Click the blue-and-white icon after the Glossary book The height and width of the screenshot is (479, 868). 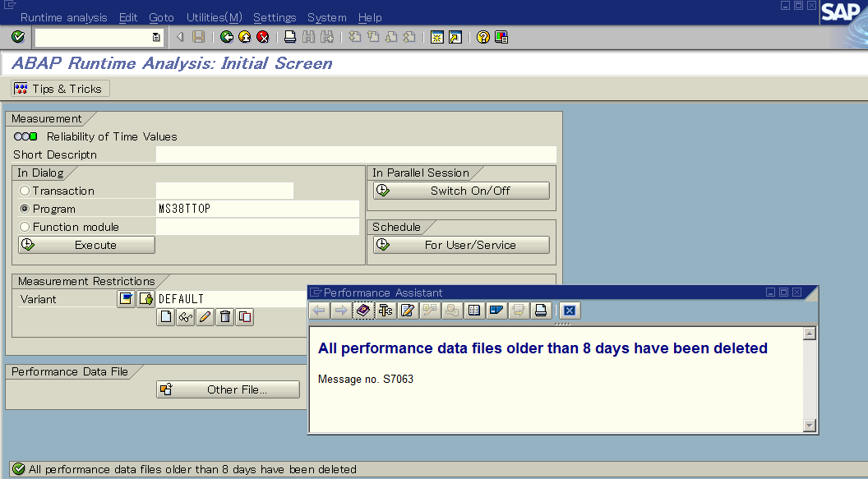click(x=496, y=311)
